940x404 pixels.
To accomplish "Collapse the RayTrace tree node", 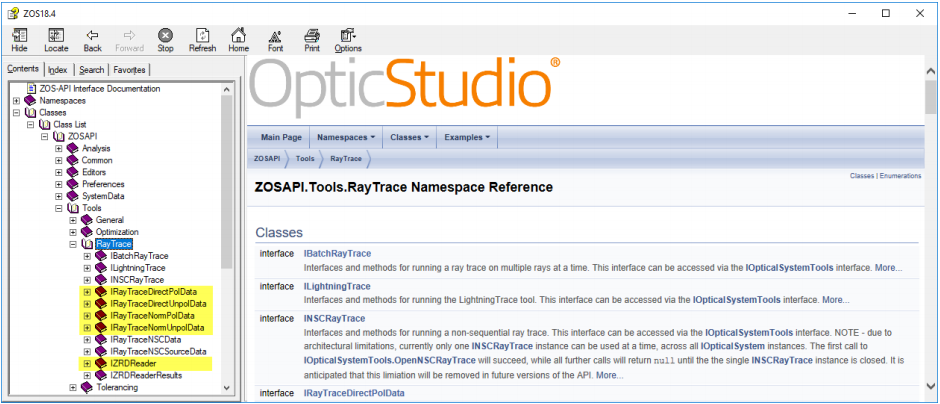I will [x=73, y=245].
